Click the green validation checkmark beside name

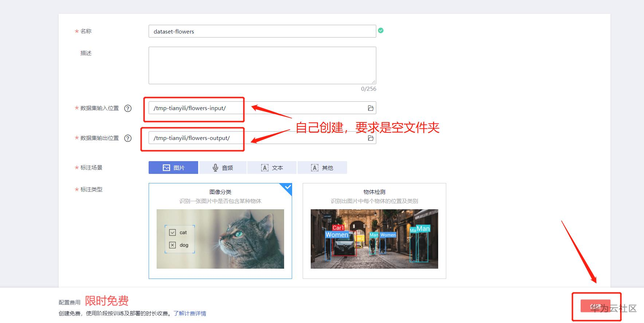(381, 31)
